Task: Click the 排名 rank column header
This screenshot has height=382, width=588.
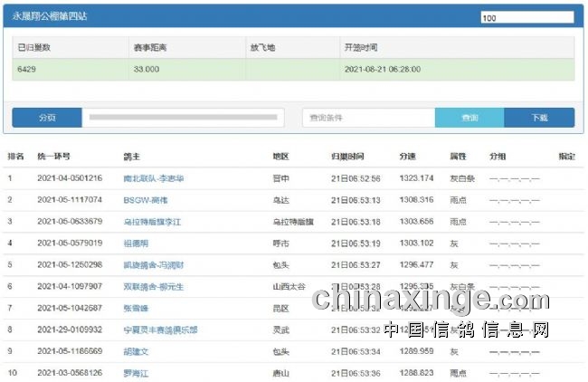Action: coord(16,157)
